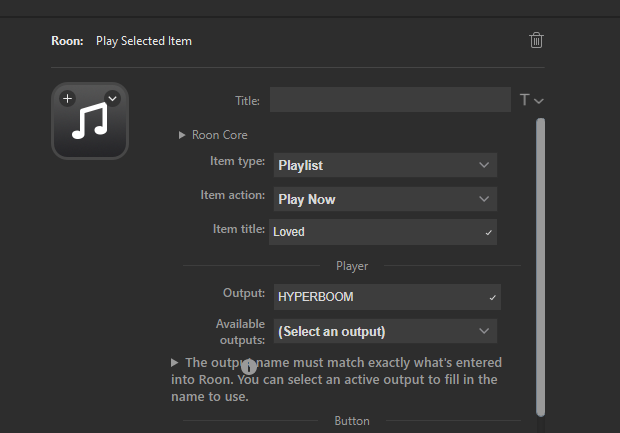The height and width of the screenshot is (433, 620).
Task: Click the Button section heading
Action: [x=352, y=421]
